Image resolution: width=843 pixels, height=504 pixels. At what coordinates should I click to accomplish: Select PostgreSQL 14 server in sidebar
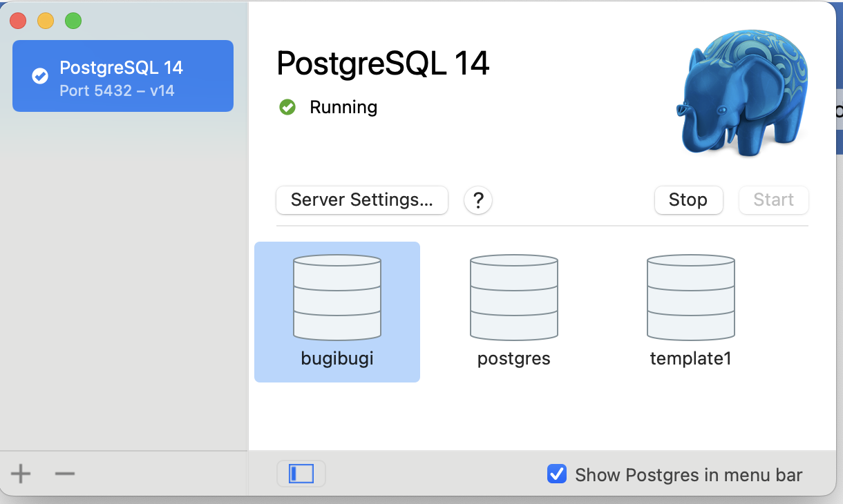123,76
